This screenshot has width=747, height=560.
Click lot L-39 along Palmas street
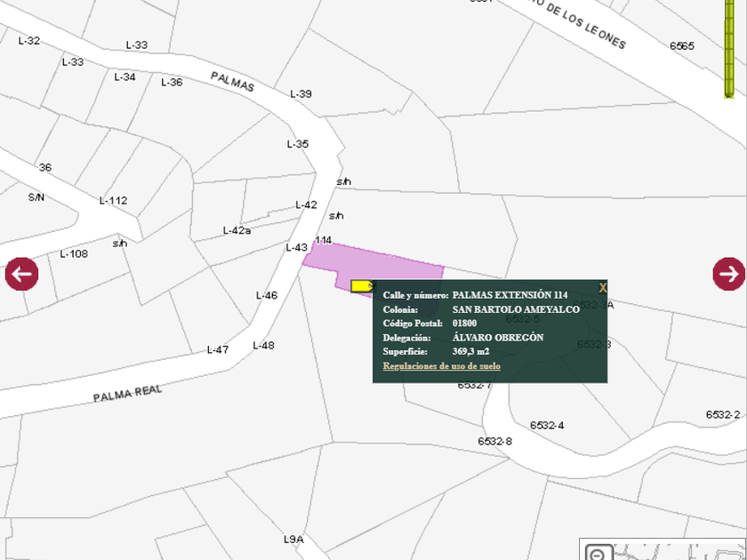pyautogui.click(x=301, y=94)
